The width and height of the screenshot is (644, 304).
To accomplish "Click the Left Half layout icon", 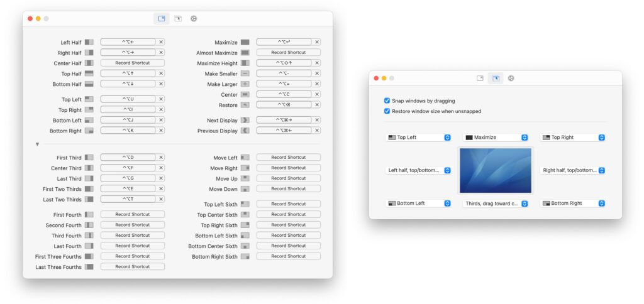I will click(89, 43).
